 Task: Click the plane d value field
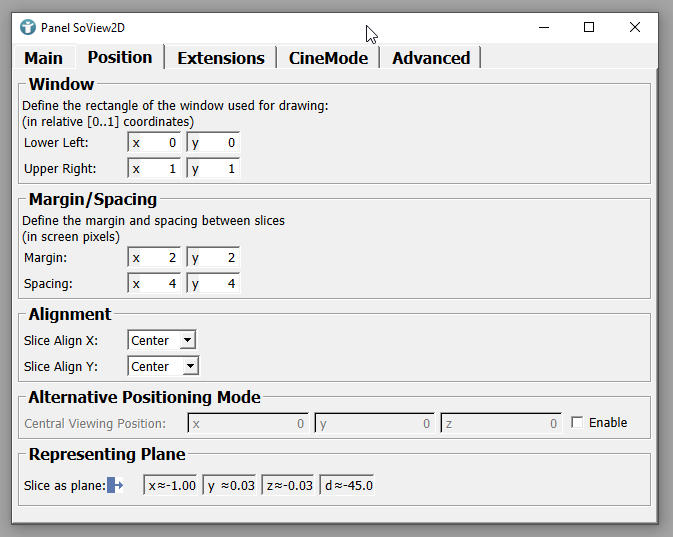pos(348,486)
